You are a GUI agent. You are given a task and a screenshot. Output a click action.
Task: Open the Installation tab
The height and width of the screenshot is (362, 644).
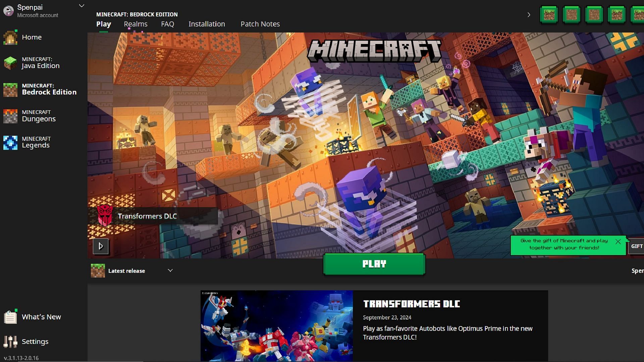(207, 24)
